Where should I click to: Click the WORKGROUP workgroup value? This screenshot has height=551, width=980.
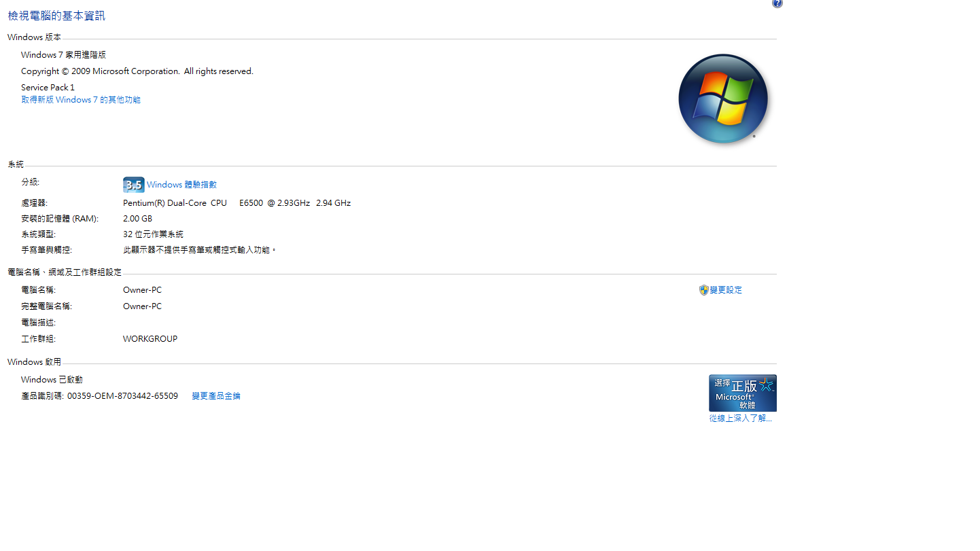click(150, 339)
